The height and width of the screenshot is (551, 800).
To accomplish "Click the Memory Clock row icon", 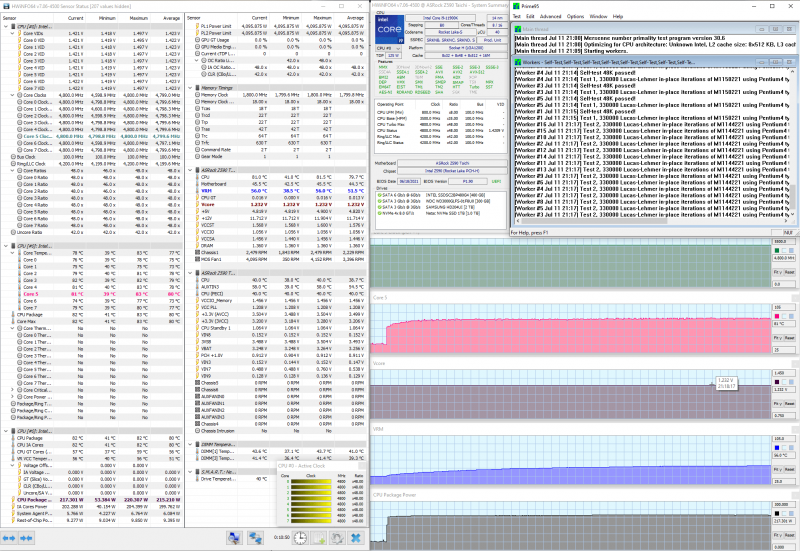I will [197, 95].
